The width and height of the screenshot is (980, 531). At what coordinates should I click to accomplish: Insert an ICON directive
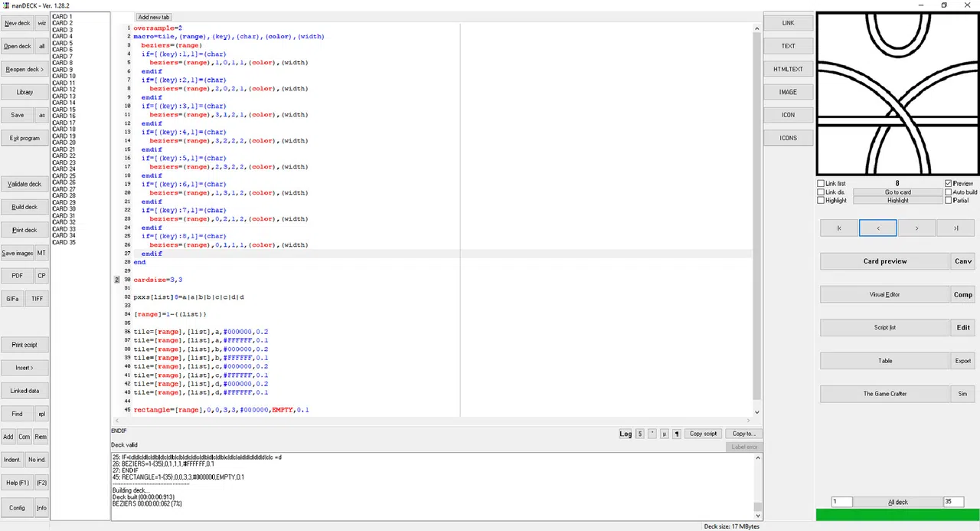click(788, 115)
